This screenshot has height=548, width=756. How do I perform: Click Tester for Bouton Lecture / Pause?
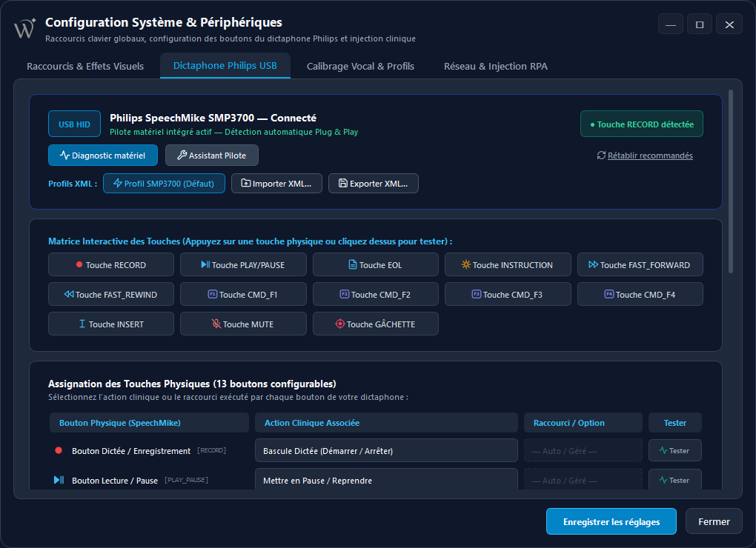[675, 480]
